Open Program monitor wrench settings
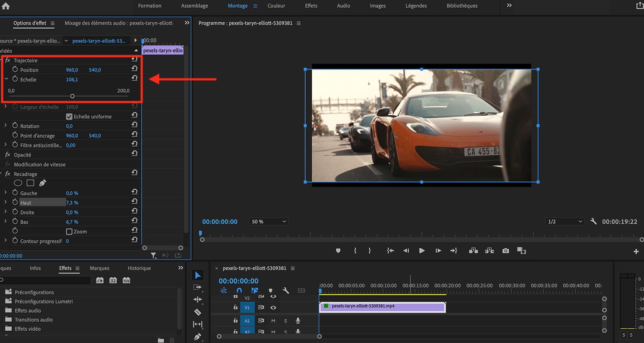The height and width of the screenshot is (343, 644). point(593,222)
